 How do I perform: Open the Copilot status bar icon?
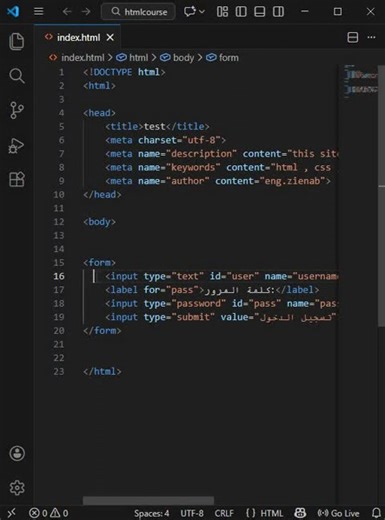pos(300,513)
